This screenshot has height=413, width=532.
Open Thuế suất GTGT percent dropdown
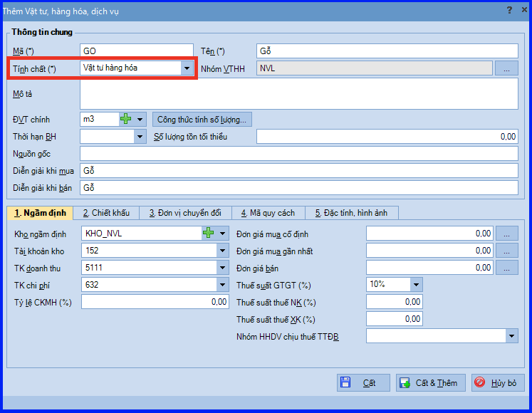417,284
